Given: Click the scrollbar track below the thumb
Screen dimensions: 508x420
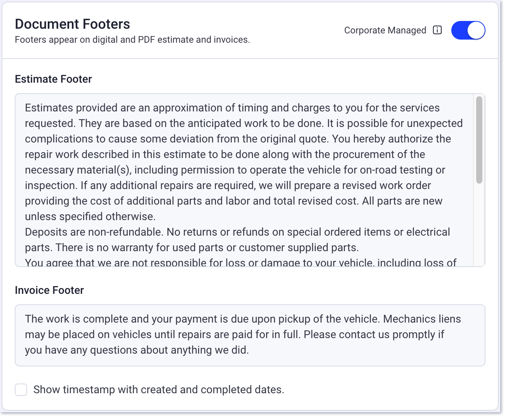Looking at the screenshot, I should click(479, 225).
